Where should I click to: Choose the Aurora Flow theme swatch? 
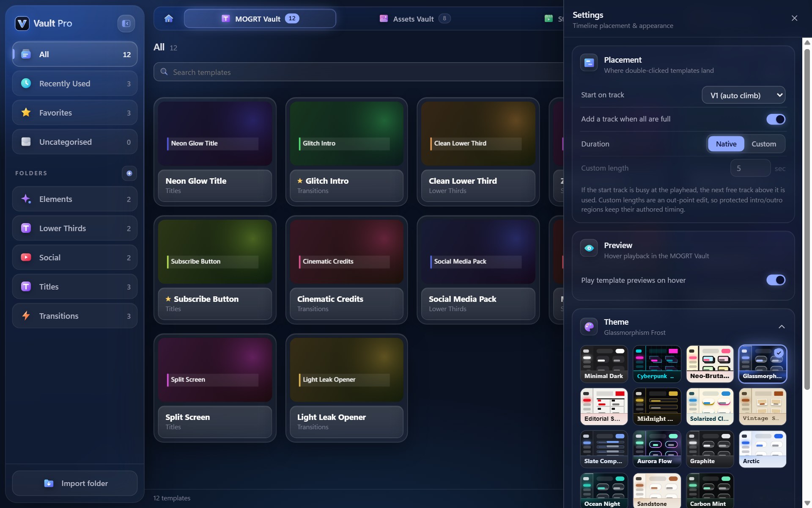click(x=657, y=449)
